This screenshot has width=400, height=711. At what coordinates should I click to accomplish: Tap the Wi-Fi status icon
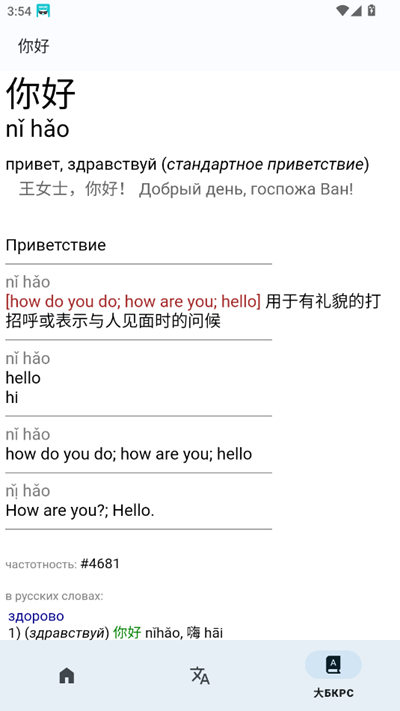[342, 10]
